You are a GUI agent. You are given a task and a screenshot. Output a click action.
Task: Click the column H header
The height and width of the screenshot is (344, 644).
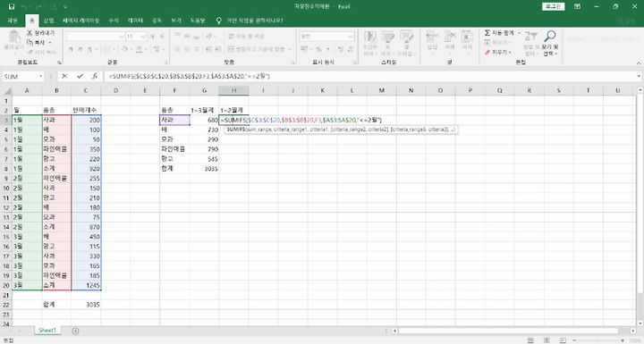(x=233, y=90)
